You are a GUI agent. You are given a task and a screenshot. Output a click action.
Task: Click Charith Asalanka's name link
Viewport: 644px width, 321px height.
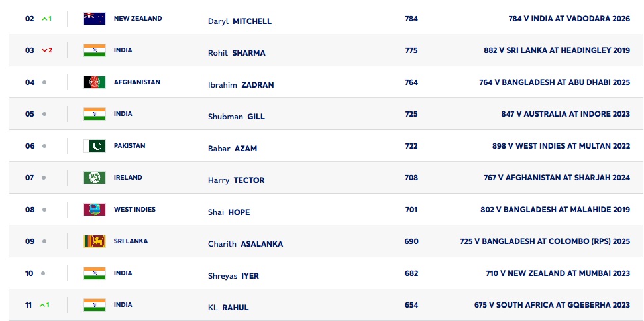pos(245,244)
